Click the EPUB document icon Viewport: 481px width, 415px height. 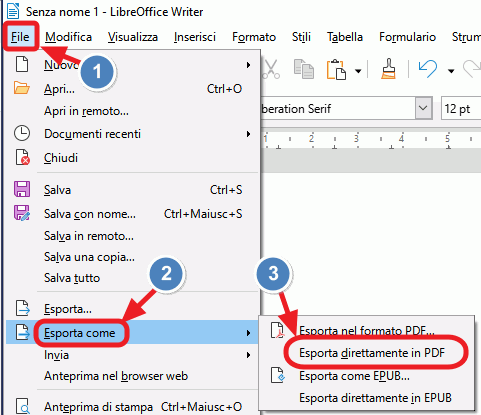(x=277, y=375)
